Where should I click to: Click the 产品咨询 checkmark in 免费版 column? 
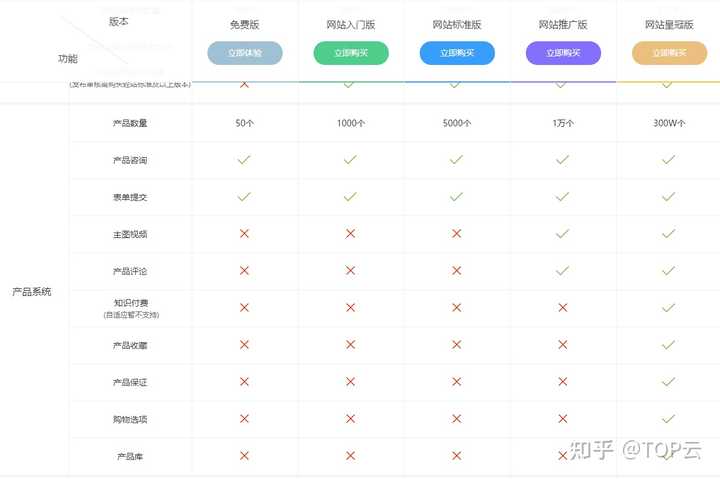pyautogui.click(x=244, y=160)
